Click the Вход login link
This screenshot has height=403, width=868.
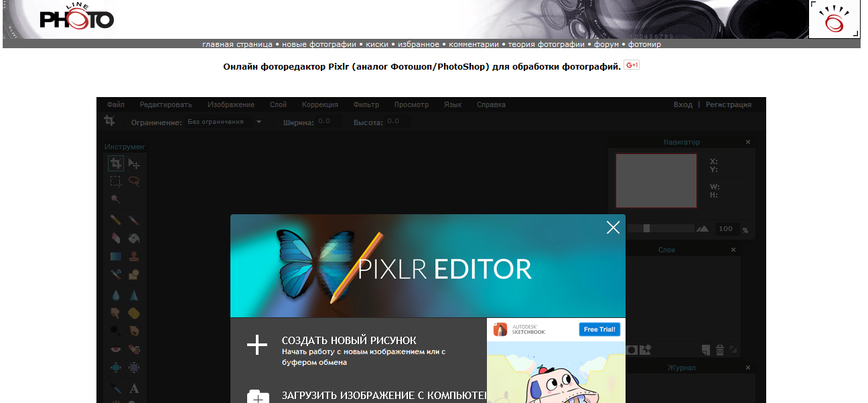point(683,104)
